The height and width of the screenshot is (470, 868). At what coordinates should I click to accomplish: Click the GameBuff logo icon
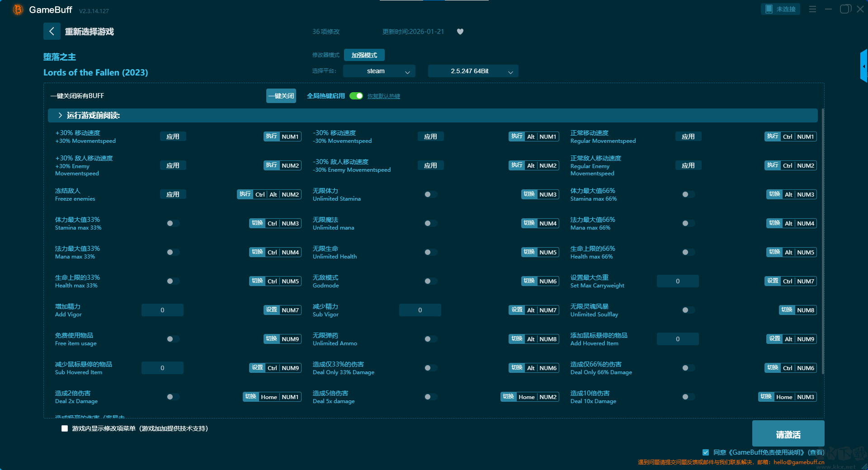[18, 9]
